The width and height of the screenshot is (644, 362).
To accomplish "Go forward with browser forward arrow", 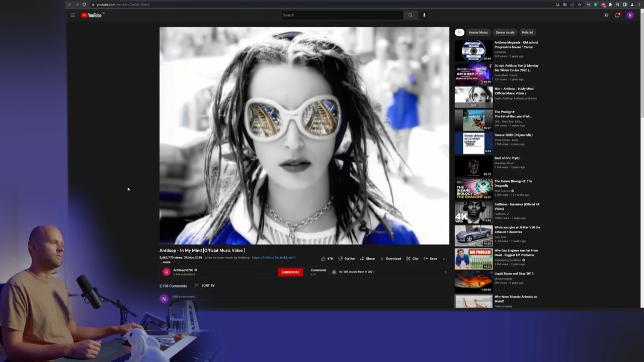I will pos(77,5).
